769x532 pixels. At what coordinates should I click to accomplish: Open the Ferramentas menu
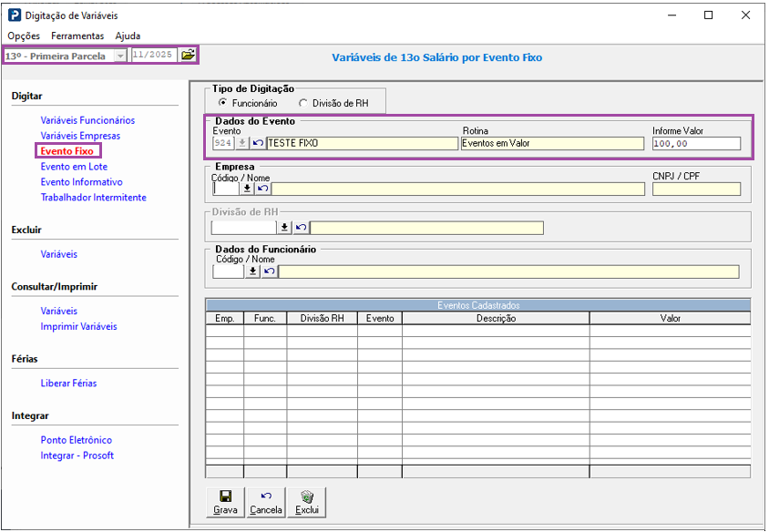[77, 36]
